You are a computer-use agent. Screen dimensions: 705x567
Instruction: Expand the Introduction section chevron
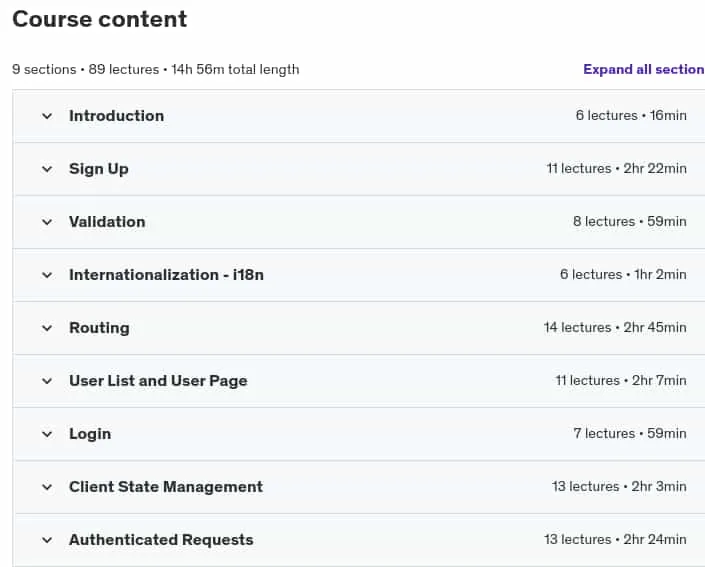[47, 116]
